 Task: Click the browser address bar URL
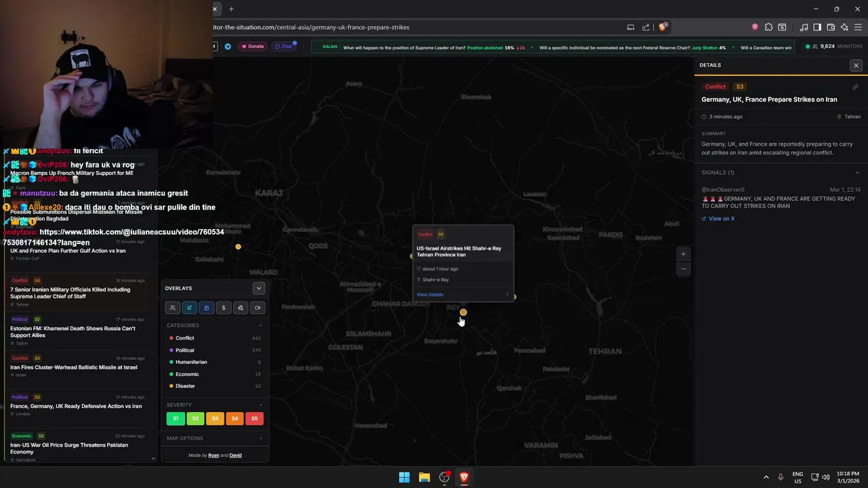tap(311, 27)
